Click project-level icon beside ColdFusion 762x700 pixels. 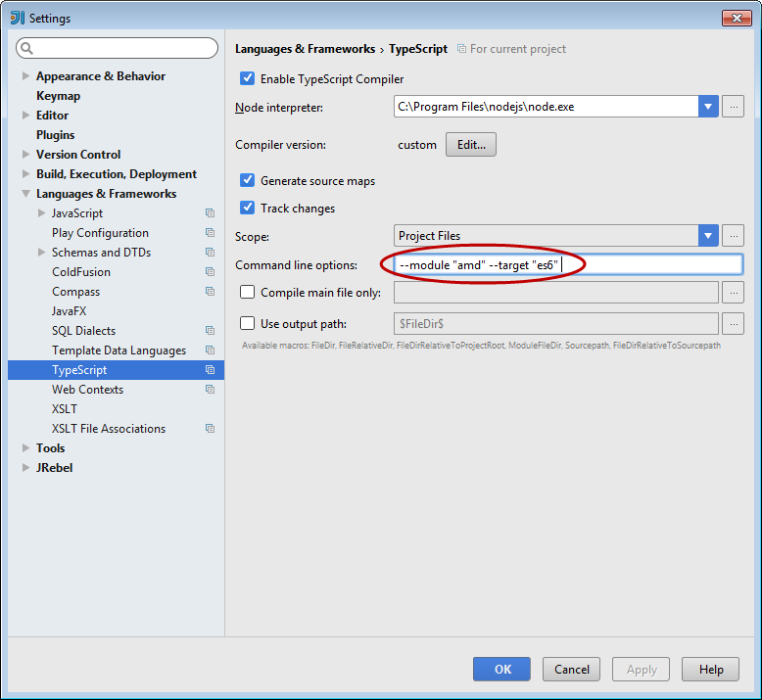pyautogui.click(x=210, y=271)
